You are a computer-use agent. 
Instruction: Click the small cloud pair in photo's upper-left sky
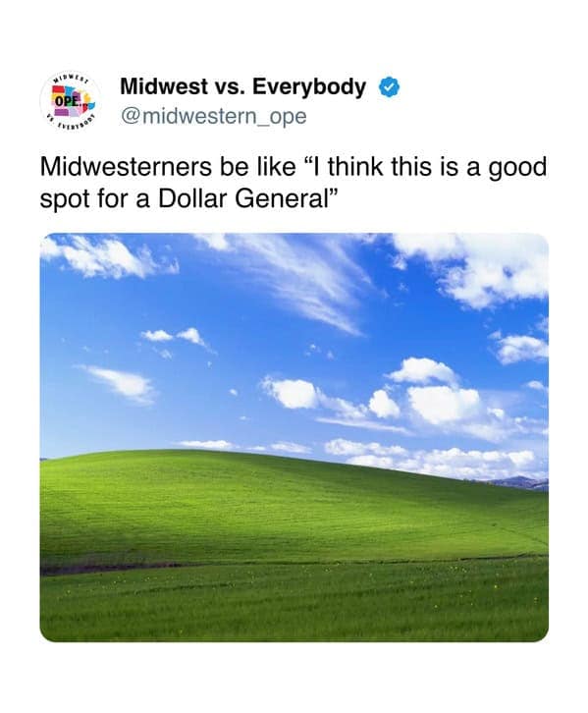point(174,337)
